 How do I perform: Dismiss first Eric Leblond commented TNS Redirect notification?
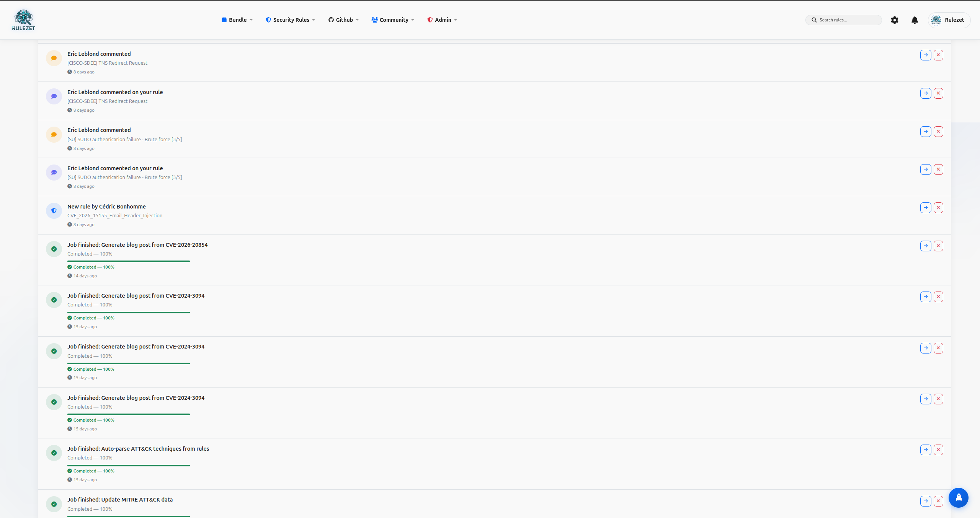coord(938,55)
